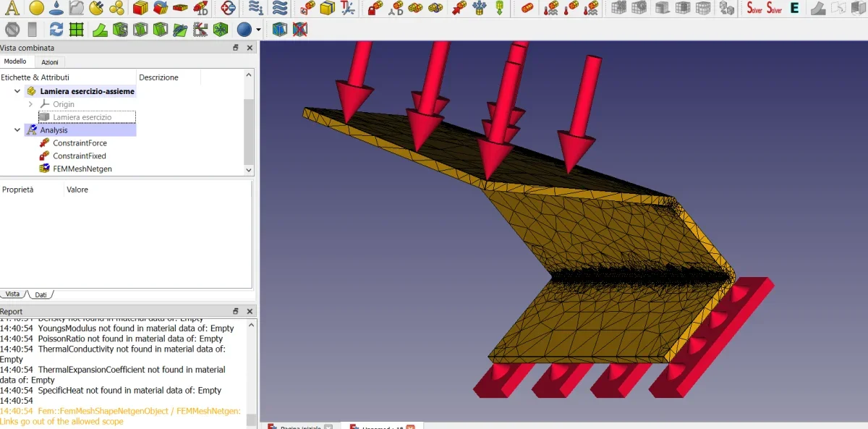Viewport: 868px width, 429px height.
Task: Click the green grid icon
Action: tap(76, 30)
